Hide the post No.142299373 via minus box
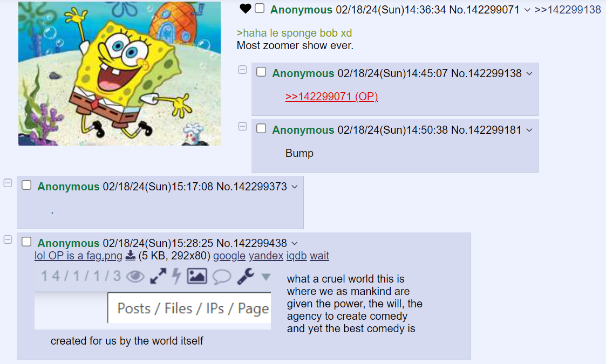This screenshot has height=364, width=606. click(8, 183)
